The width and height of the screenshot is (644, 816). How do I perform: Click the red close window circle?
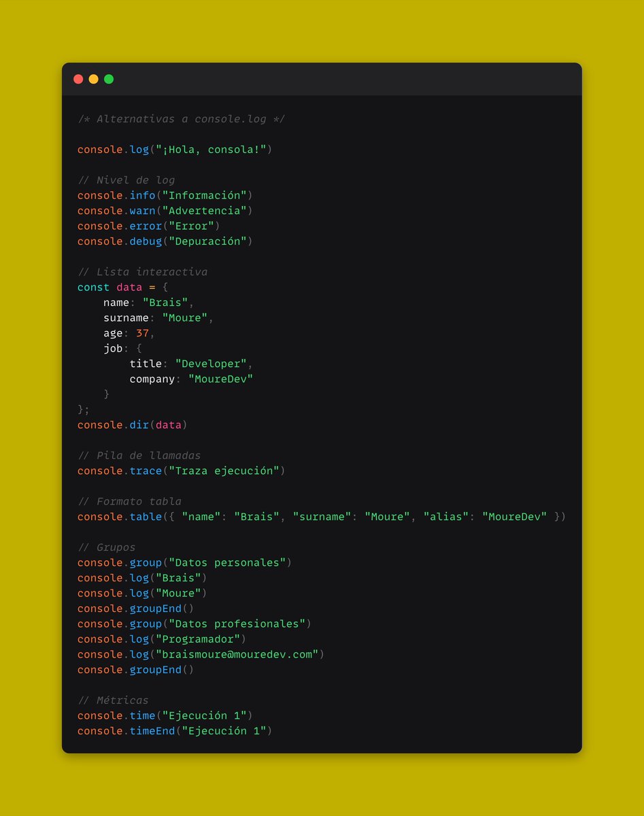[x=78, y=79]
